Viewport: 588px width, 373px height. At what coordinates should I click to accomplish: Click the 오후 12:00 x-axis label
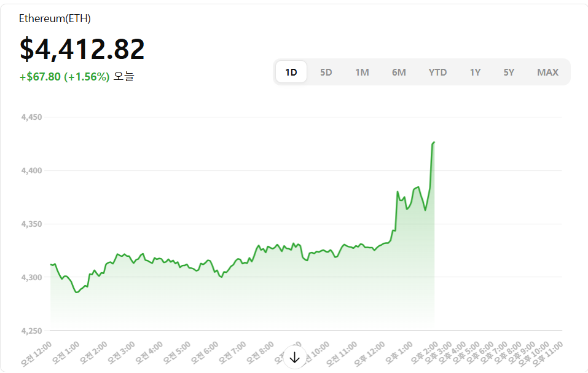(369, 353)
